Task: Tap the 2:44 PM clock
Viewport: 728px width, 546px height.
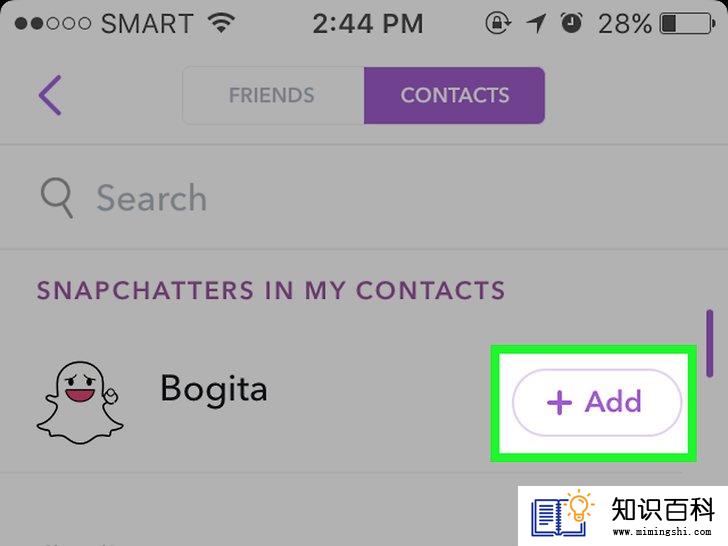Action: [368, 23]
